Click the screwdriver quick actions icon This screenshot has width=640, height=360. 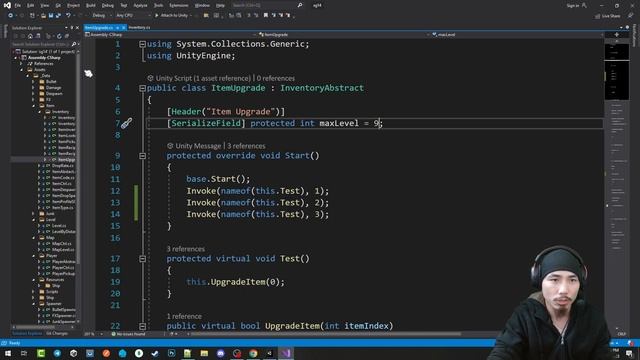click(x=127, y=123)
